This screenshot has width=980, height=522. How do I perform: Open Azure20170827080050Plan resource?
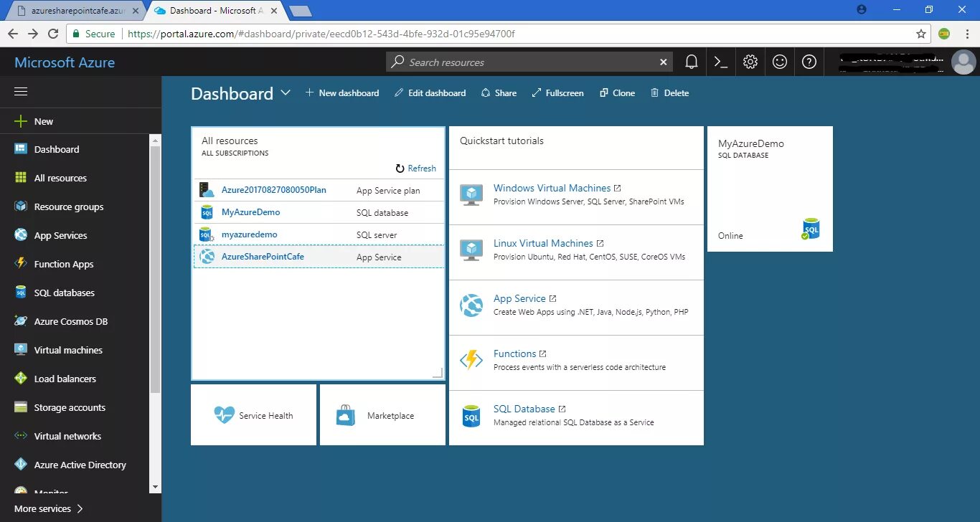coord(319,190)
